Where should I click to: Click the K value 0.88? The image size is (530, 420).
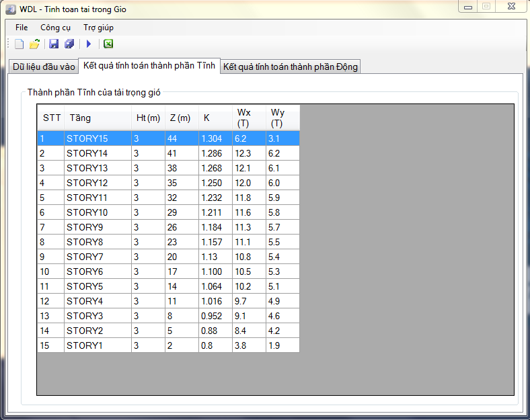215,331
